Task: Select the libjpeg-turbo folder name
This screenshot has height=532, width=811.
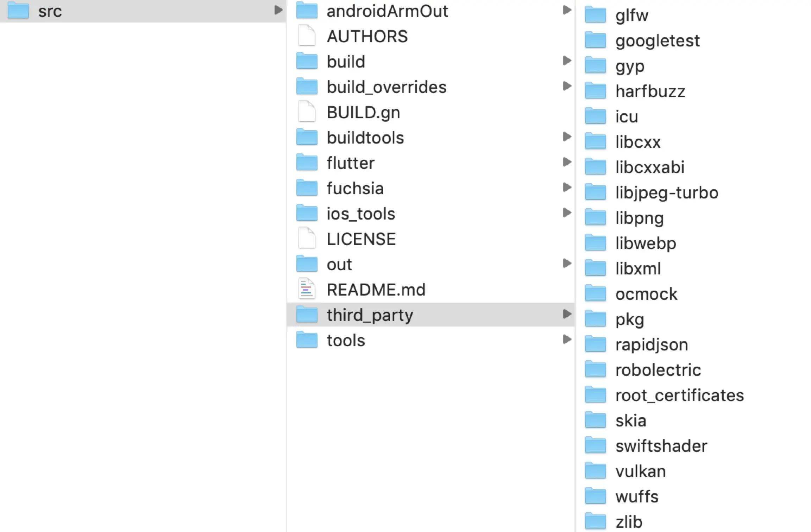Action: 667,194
